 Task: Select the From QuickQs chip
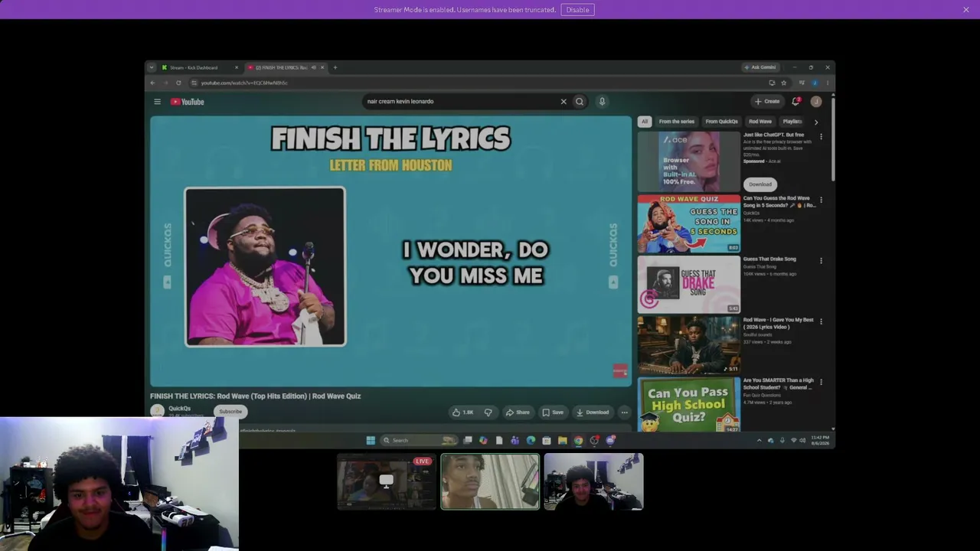(x=721, y=122)
